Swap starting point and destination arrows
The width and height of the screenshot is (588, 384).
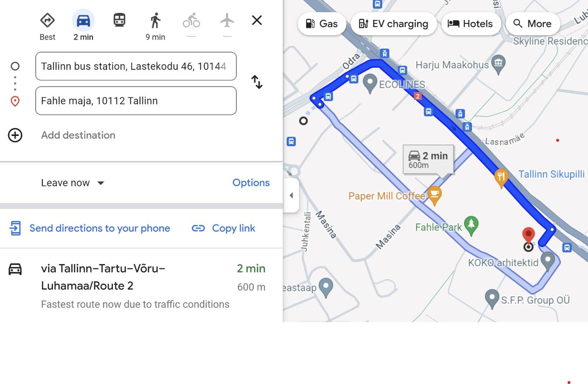point(257,82)
